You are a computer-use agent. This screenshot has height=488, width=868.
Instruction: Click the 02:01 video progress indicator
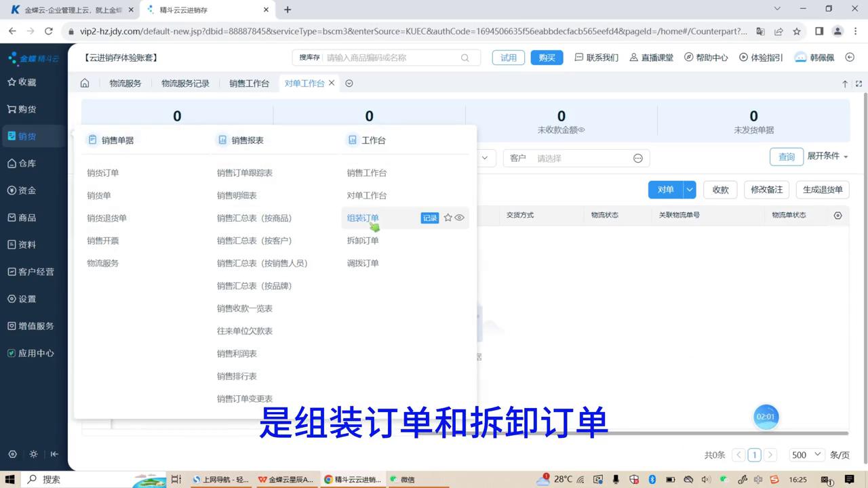[766, 416]
